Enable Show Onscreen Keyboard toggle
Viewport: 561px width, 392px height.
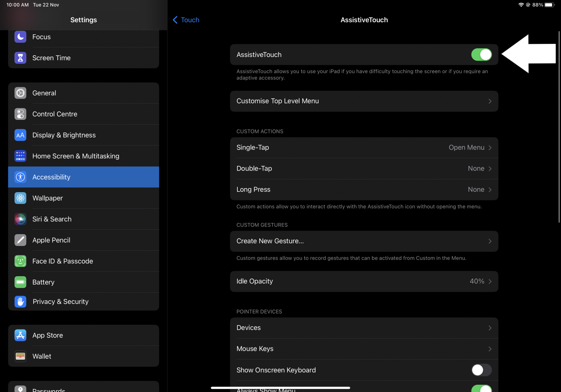click(x=481, y=370)
